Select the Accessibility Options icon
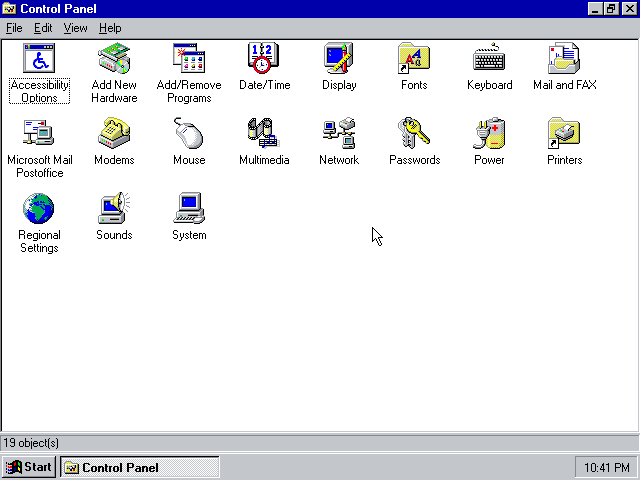 click(39, 58)
